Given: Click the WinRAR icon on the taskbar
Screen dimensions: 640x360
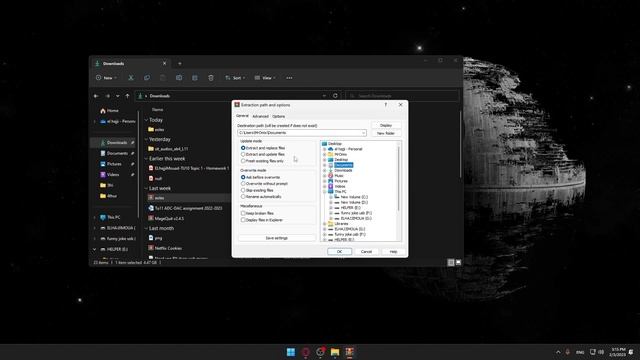Looking at the screenshot, I should tap(349, 352).
